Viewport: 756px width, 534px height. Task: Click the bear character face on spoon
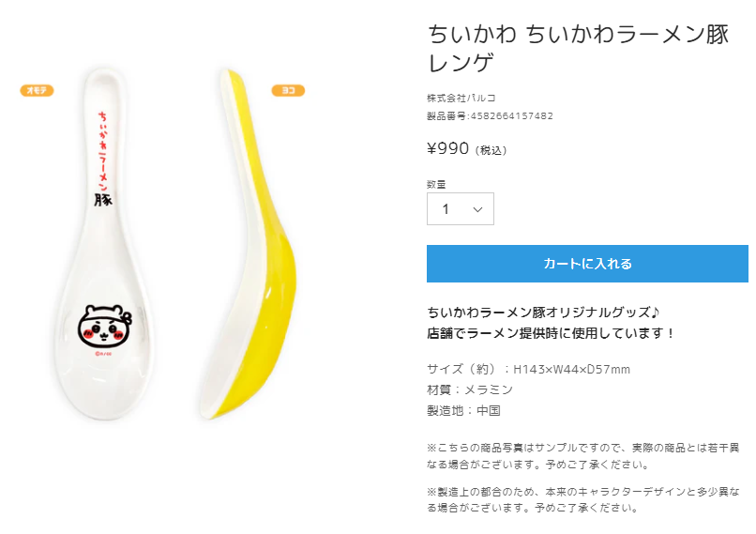(105, 326)
